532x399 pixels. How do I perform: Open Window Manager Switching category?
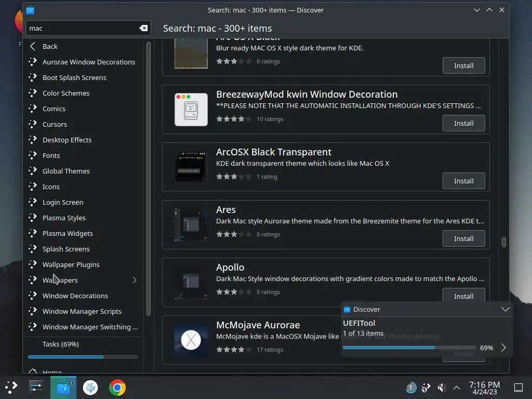[x=83, y=327]
